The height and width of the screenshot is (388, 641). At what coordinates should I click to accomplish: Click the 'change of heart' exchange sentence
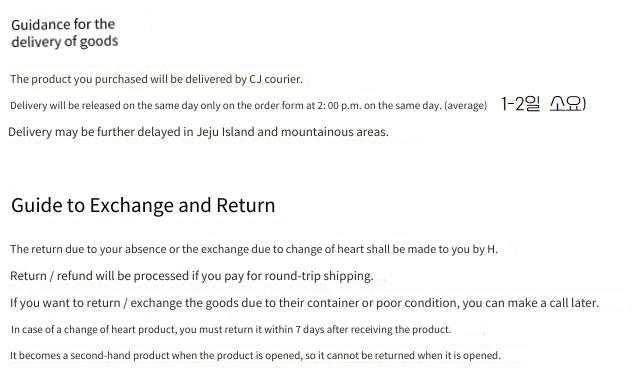[254, 249]
